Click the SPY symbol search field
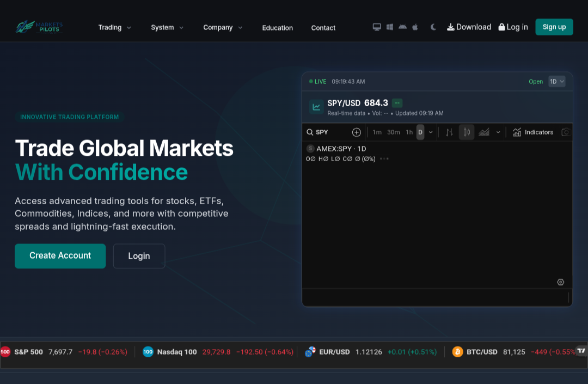588x384 pixels. click(x=326, y=132)
